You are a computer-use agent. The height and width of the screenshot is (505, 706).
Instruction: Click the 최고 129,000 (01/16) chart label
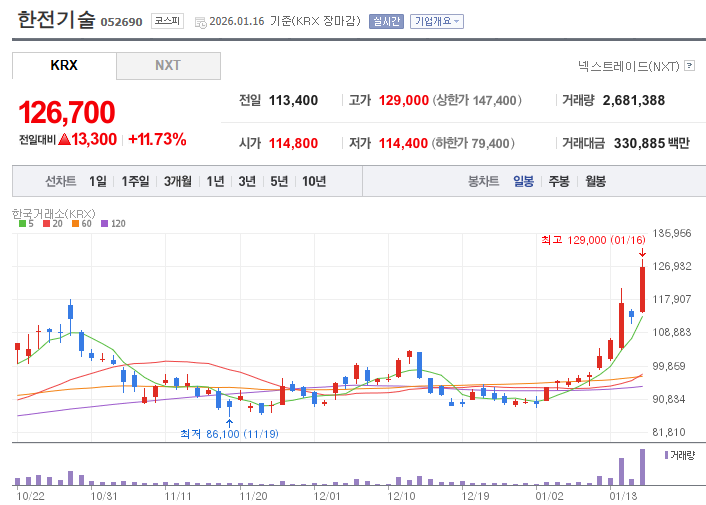(593, 240)
